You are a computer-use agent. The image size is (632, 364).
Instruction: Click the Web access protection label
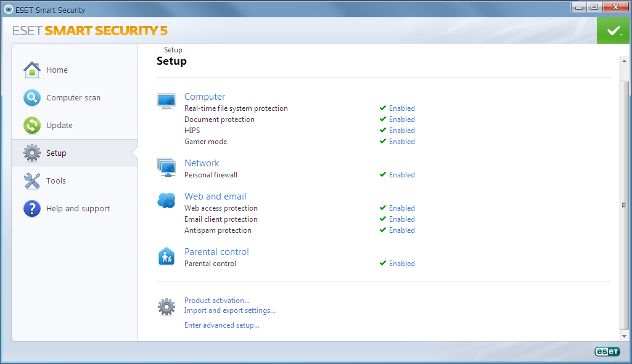point(221,208)
